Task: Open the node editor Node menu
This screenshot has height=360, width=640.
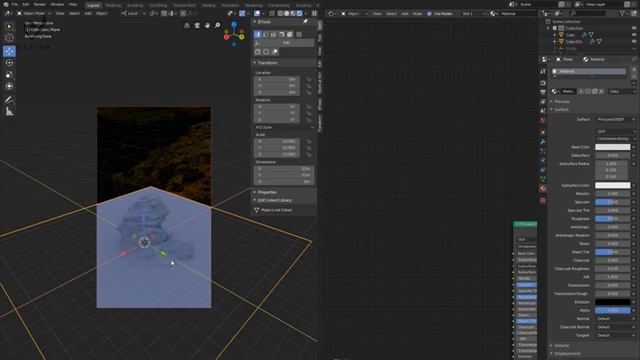Action: pos(418,13)
